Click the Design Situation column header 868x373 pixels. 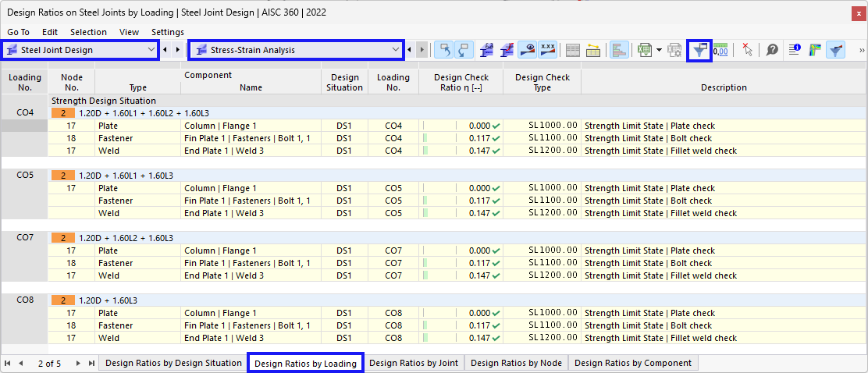point(344,82)
